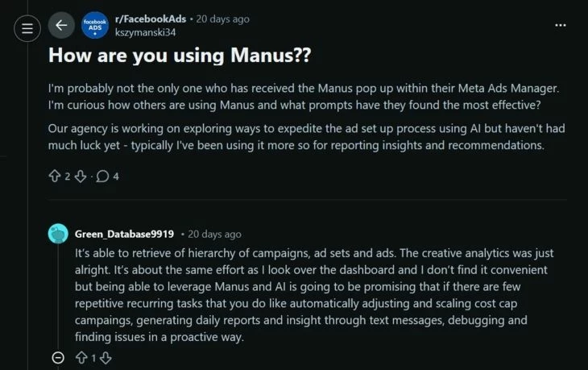This screenshot has height=370, width=588.
Task: Downvote Green_Database9919's comment
Action: (106, 358)
